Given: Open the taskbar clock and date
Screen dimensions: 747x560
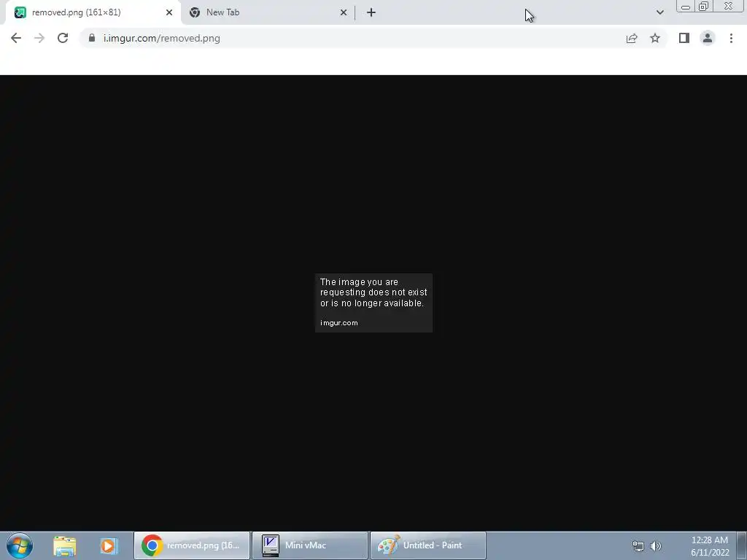Looking at the screenshot, I should pyautogui.click(x=710, y=546).
